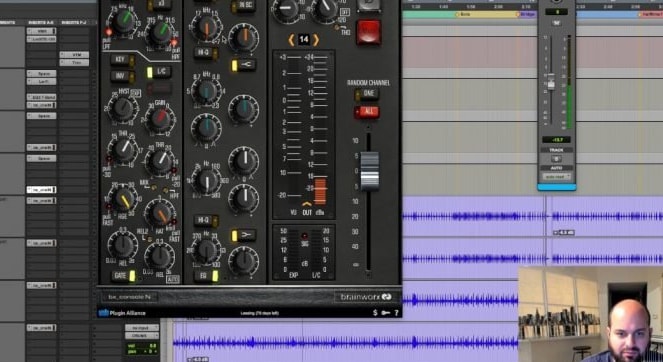
Task: Select ONE under Random Channel
Action: [x=367, y=94]
